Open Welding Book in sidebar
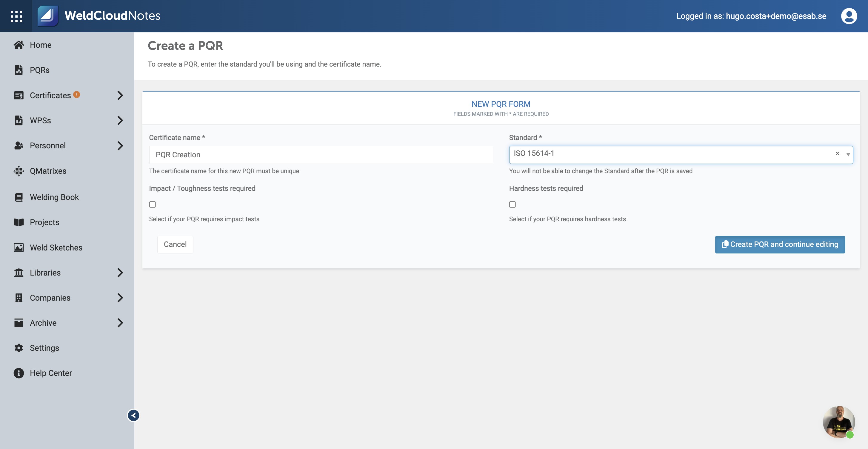The height and width of the screenshot is (449, 868). (54, 197)
